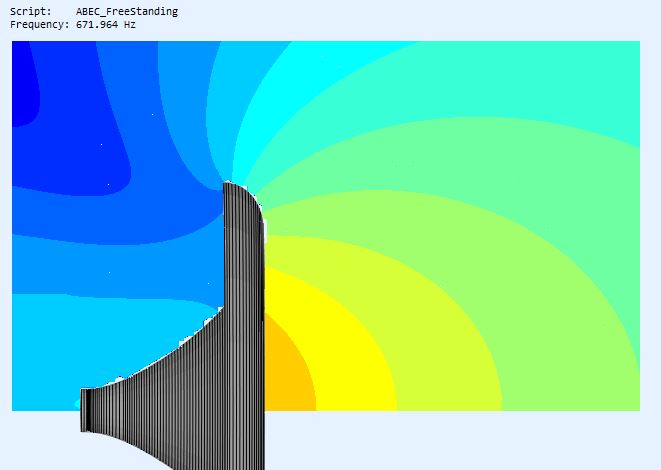Click the "Script:" label
Screen dimensions: 661x470
pyautogui.click(x=31, y=12)
